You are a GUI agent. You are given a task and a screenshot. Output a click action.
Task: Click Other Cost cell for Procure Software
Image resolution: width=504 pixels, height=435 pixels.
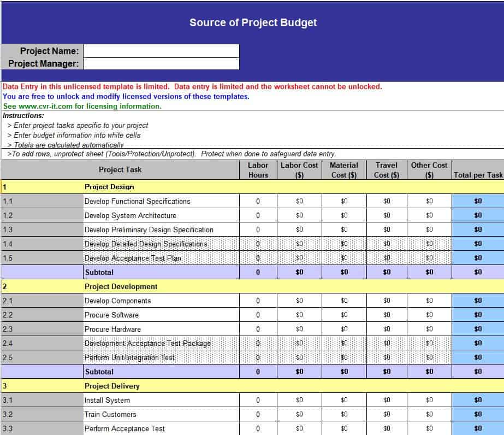tap(429, 315)
